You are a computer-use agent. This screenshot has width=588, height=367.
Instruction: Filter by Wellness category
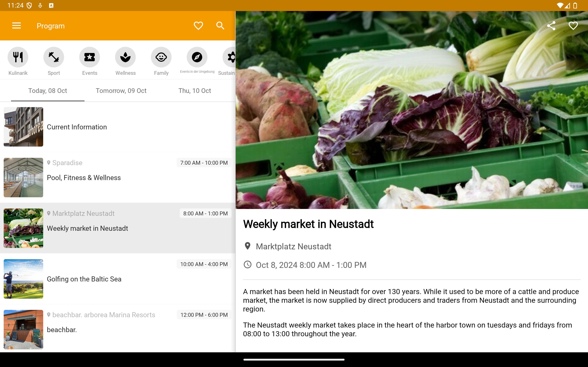click(x=125, y=57)
